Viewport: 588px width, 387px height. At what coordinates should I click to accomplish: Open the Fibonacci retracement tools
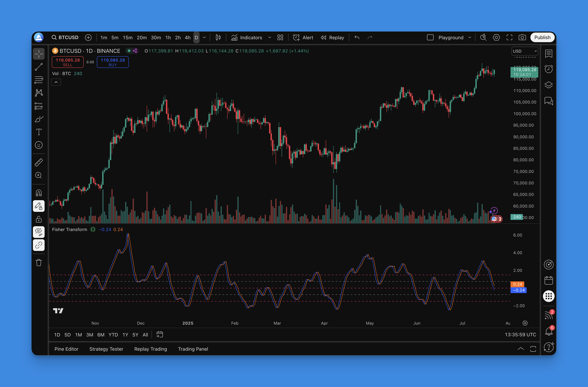[x=39, y=80]
